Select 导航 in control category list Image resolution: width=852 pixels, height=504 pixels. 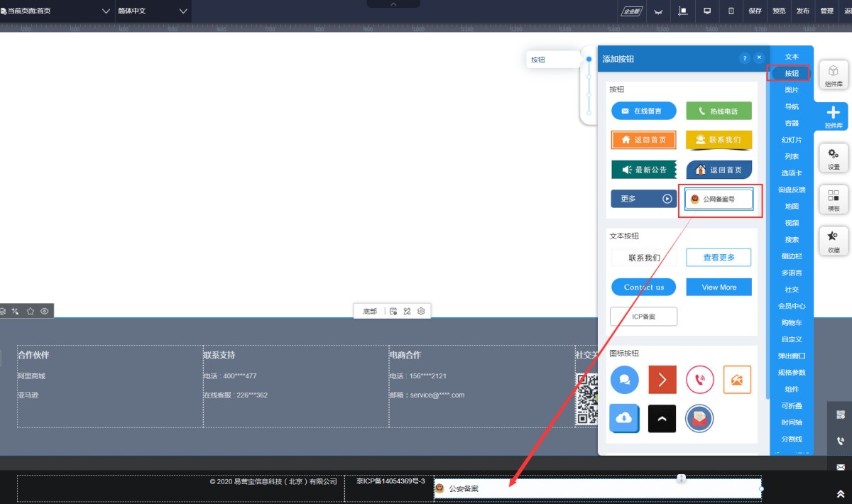[792, 106]
